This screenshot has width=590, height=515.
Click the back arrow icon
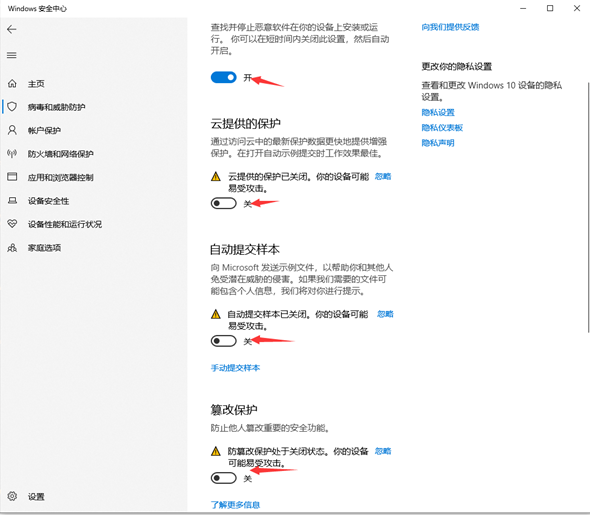(x=12, y=29)
